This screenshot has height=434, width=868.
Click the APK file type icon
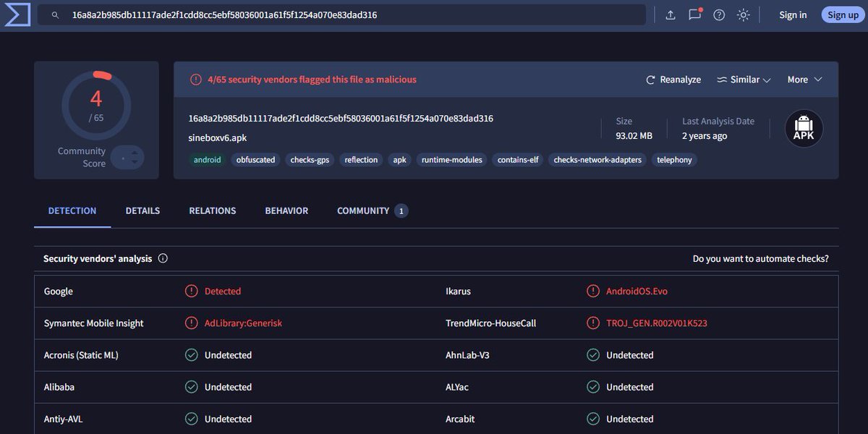(804, 129)
